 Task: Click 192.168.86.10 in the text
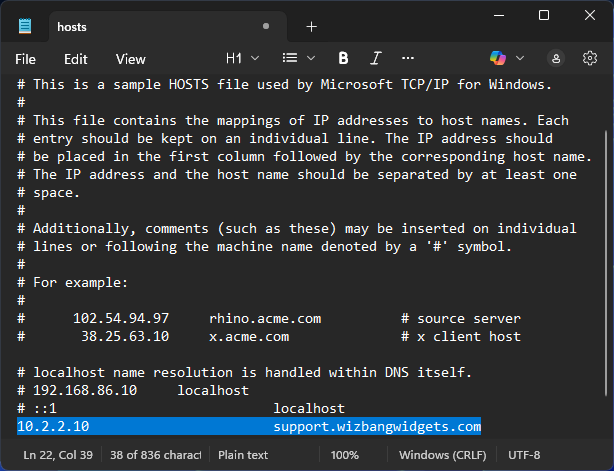click(85, 390)
